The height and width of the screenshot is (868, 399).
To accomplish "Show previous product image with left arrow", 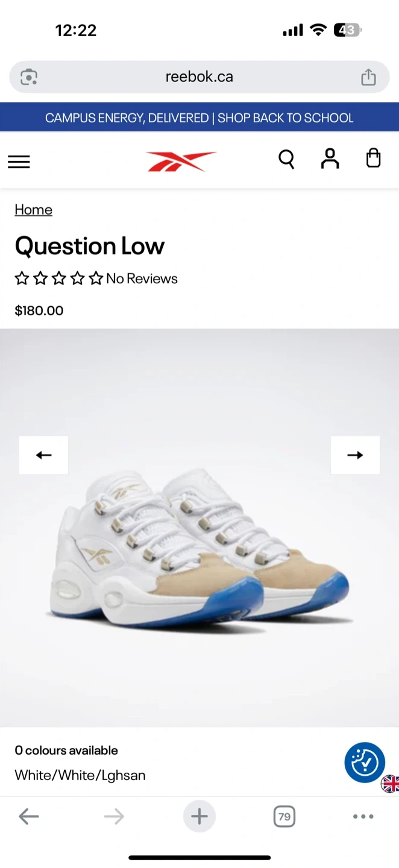I will [x=43, y=455].
